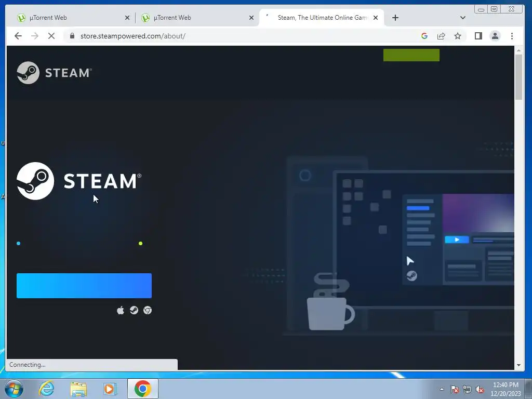The width and height of the screenshot is (532, 399).
Task: Click the blue Install Steam button
Action: coord(84,286)
